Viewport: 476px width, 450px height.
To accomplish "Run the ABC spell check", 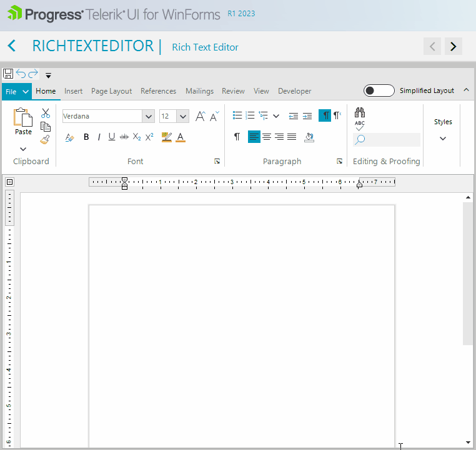I will click(x=360, y=126).
